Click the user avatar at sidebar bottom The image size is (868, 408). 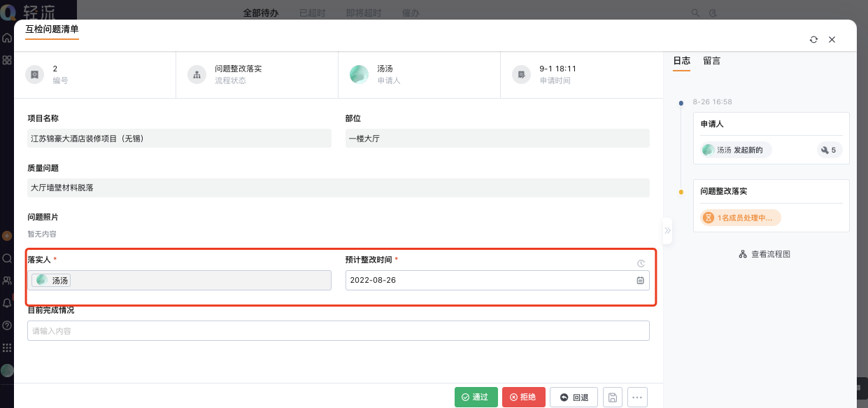tap(7, 370)
